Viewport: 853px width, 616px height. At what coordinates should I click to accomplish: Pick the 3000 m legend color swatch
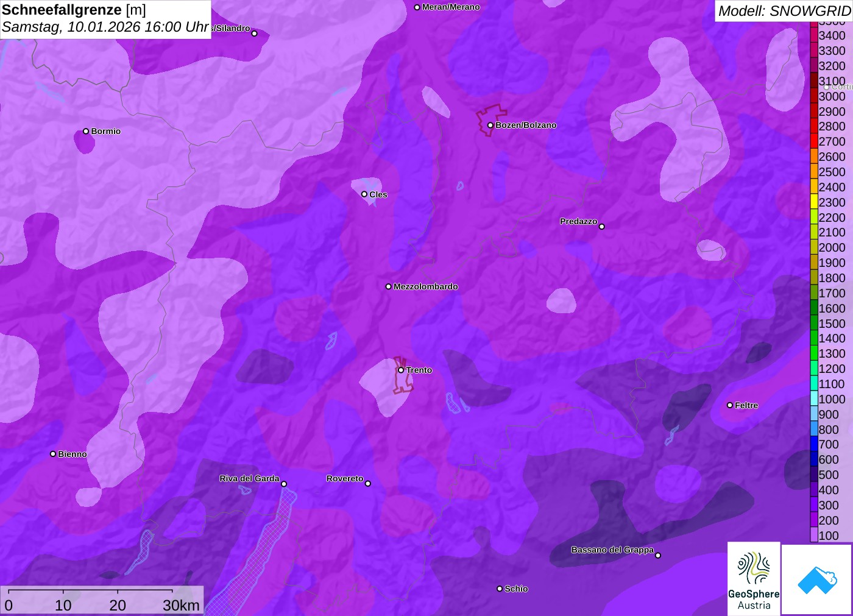pos(814,96)
